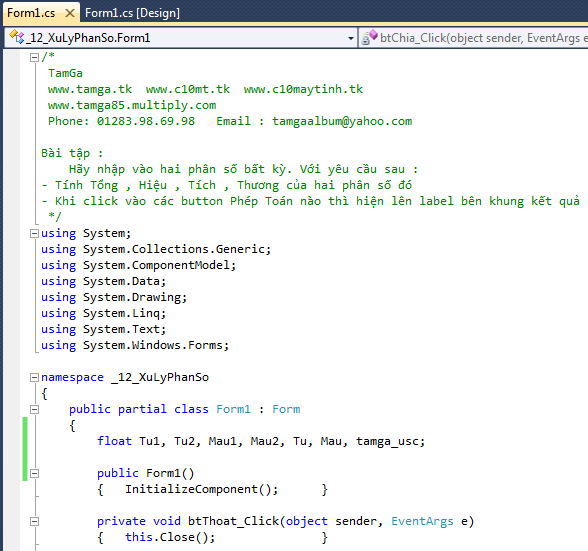Collapse the using directives region
Image resolution: width=588 pixels, height=551 pixels.
pos(34,233)
